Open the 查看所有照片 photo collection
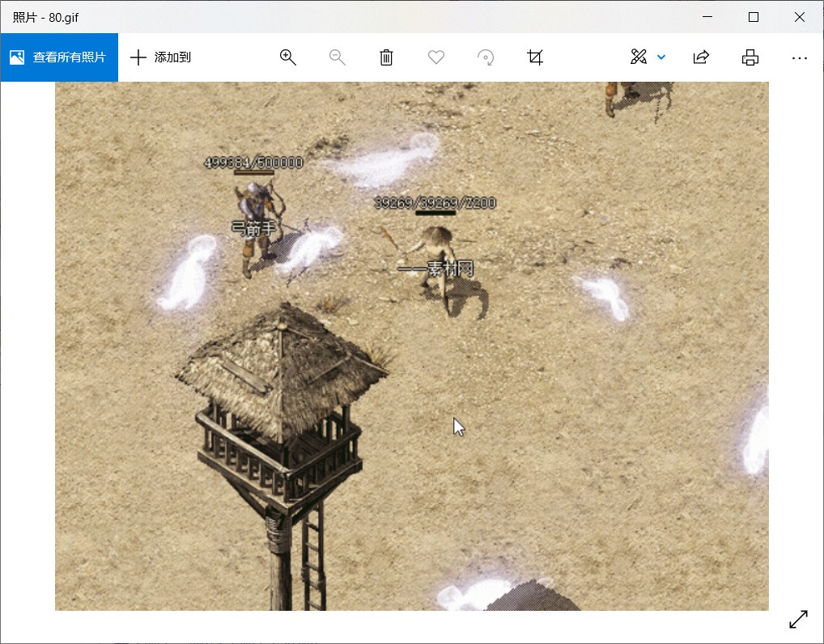This screenshot has width=824, height=644. [x=59, y=57]
